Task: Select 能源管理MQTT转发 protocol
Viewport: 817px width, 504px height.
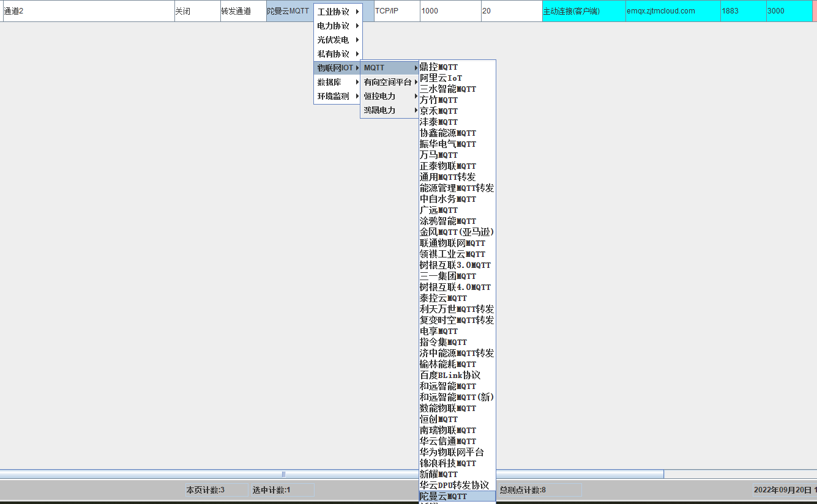Action: tap(457, 188)
